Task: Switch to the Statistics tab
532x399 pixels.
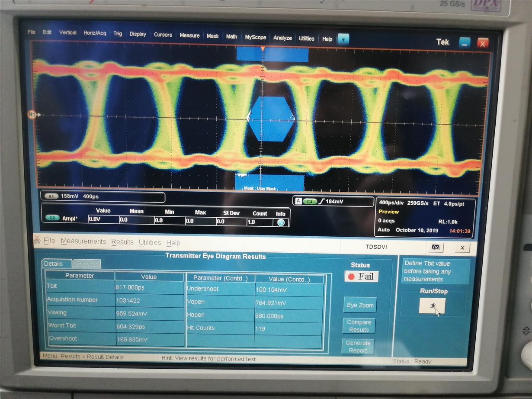Action: pyautogui.click(x=86, y=264)
